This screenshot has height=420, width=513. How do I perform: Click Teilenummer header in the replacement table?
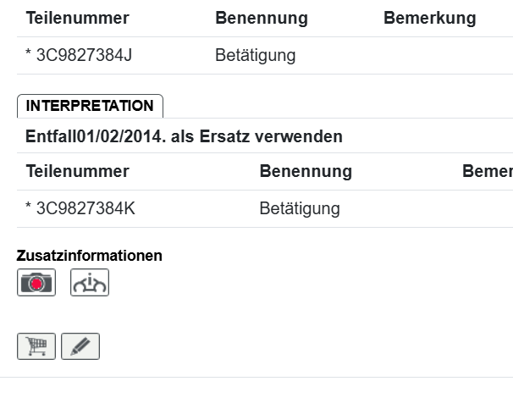(77, 171)
